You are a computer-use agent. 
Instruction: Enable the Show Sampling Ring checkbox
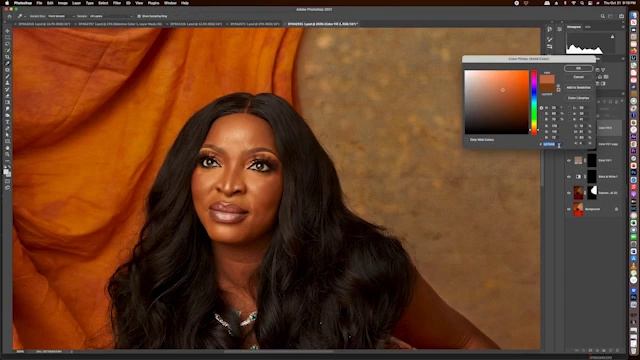139,16
